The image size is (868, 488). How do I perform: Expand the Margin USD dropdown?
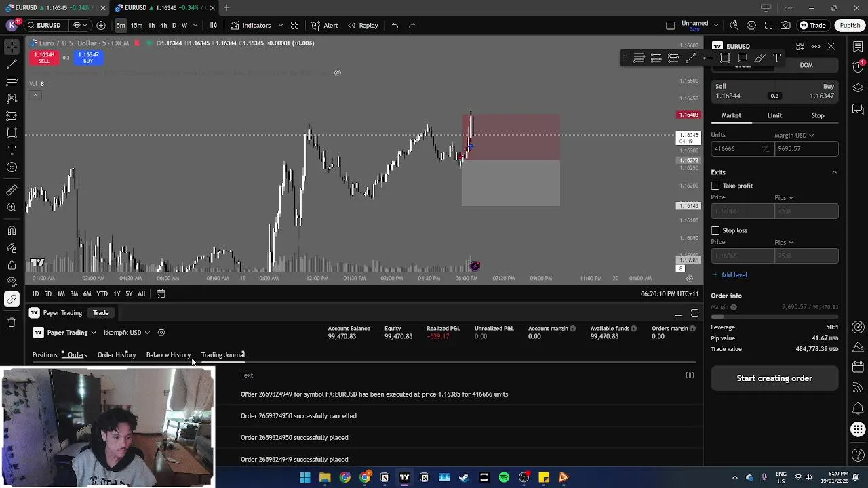coord(795,135)
